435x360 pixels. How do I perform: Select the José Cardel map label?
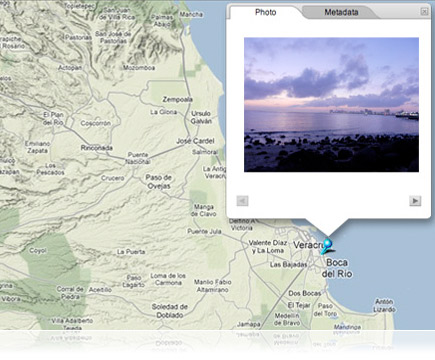[x=195, y=141]
